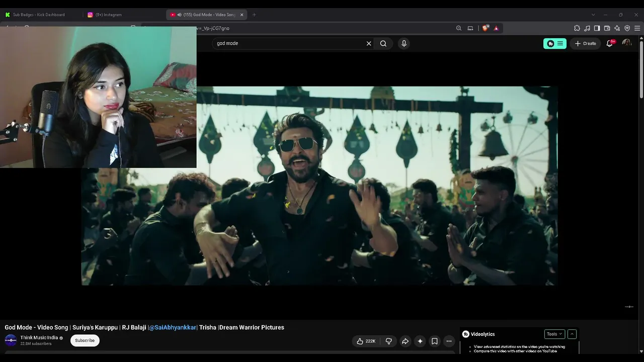Start voice search with the microphone icon
This screenshot has width=644, height=362.
(x=404, y=43)
